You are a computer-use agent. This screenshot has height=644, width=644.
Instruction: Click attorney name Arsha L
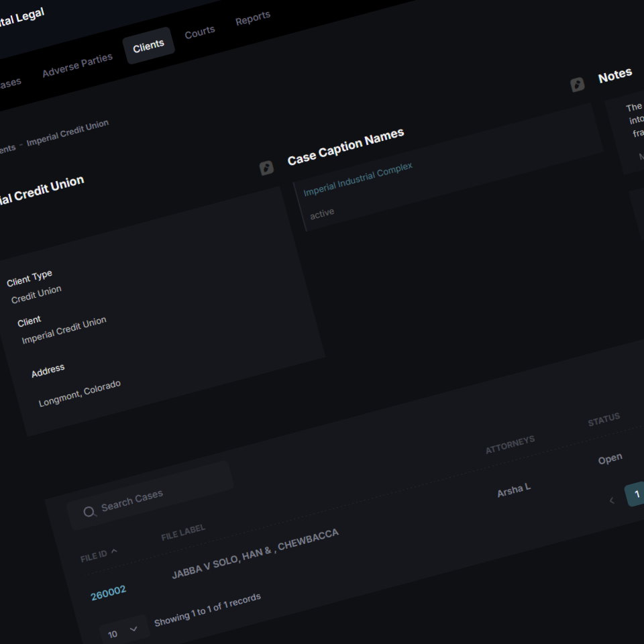pos(514,490)
